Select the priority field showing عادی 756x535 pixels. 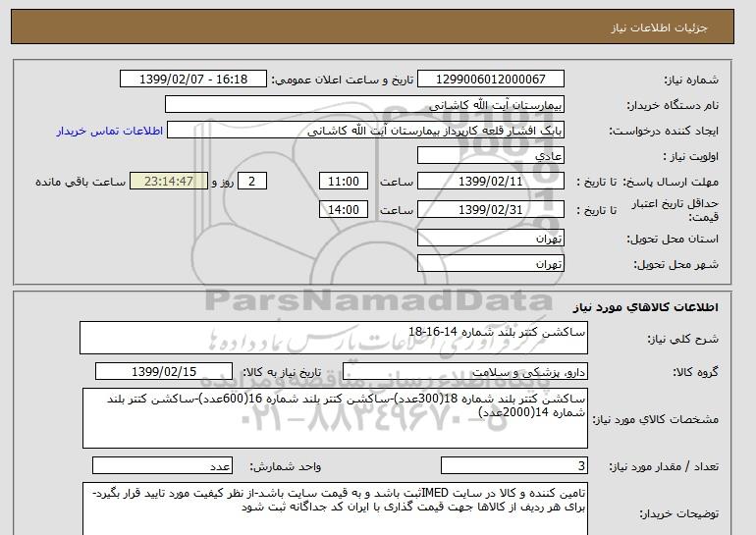[x=490, y=156]
